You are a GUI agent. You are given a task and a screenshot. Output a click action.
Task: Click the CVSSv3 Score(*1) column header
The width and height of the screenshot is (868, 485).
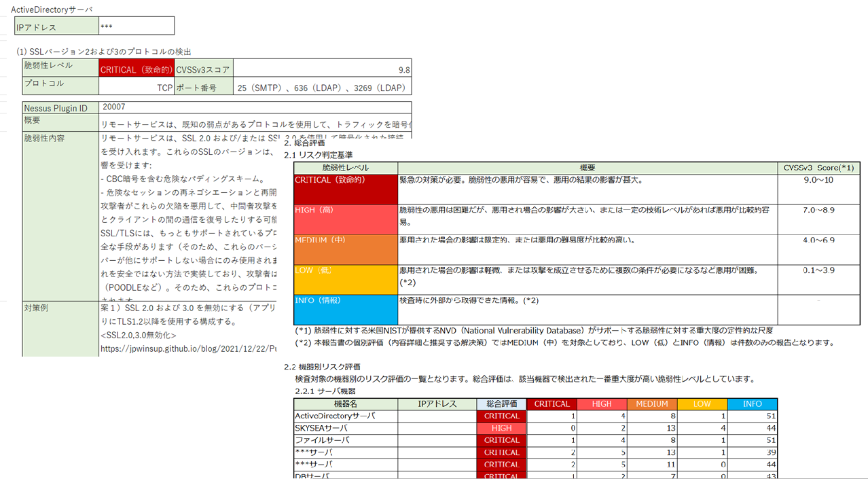click(x=818, y=168)
